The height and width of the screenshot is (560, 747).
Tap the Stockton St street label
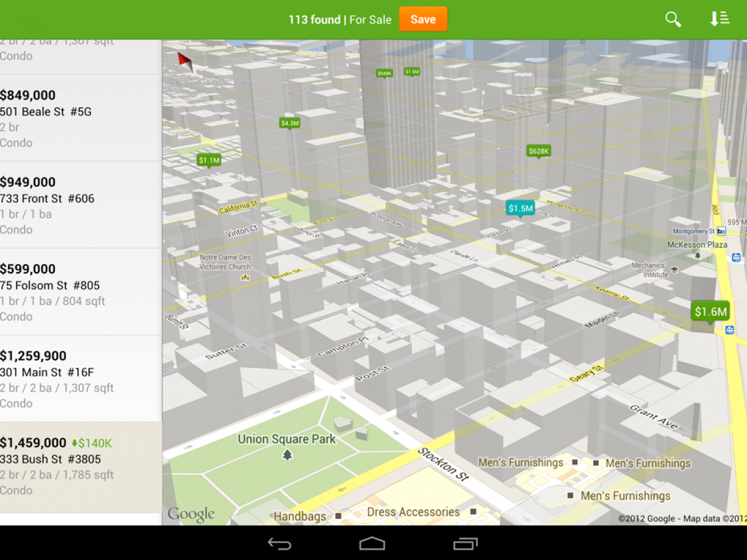443,464
